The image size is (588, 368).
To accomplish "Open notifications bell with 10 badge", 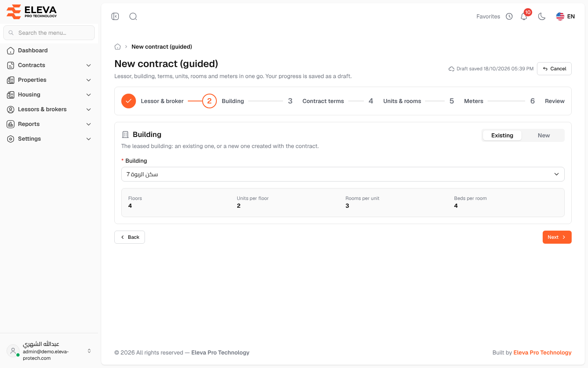I will click(x=524, y=16).
